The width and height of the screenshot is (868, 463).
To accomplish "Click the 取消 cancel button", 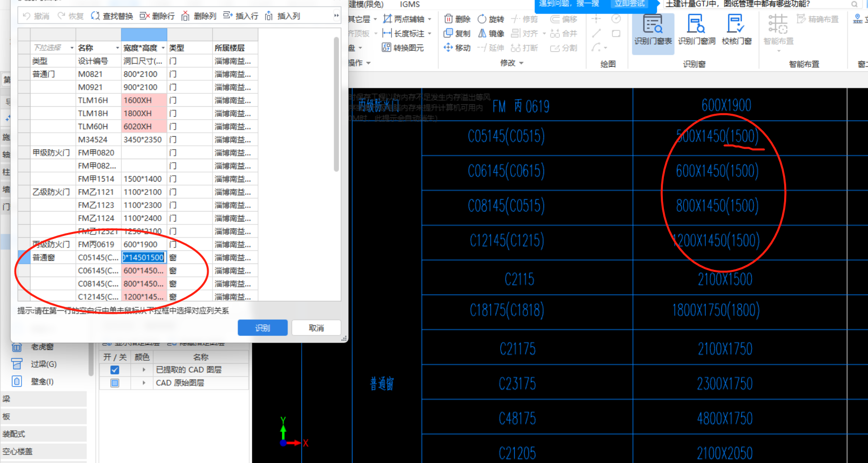I will click(x=316, y=328).
